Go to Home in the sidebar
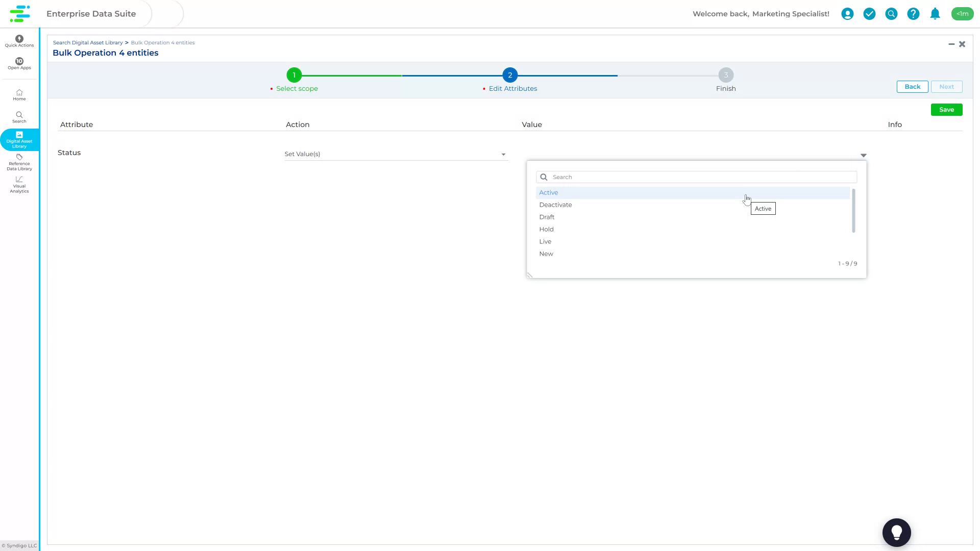This screenshot has height=551, width=980. (19, 94)
